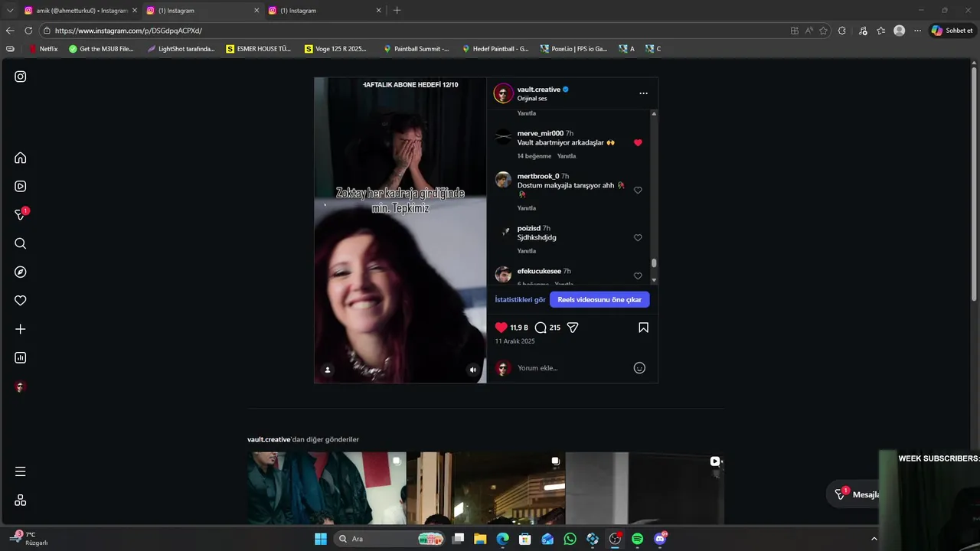The image size is (980, 551).
Task: Open Windows Start menu
Action: pyautogui.click(x=321, y=539)
